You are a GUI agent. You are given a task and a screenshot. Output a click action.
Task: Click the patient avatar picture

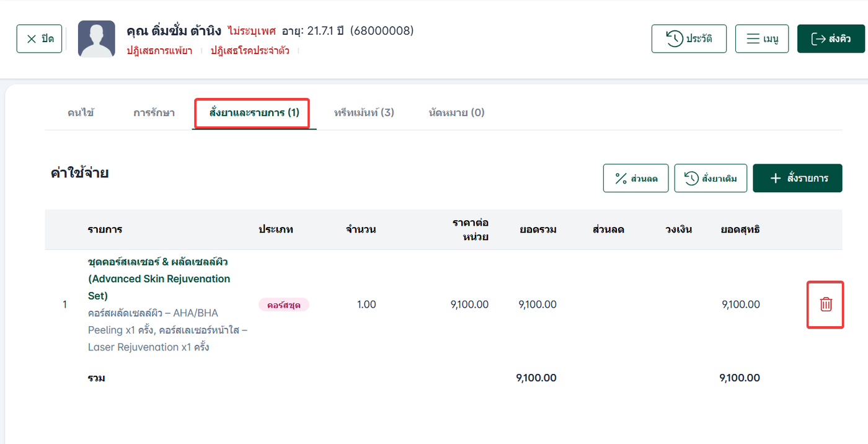coord(96,39)
